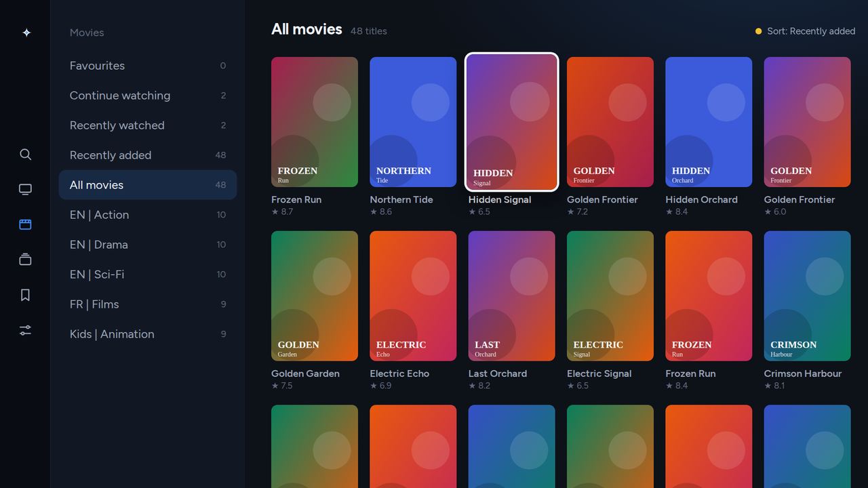
Task: Open Electric Signal poster
Action: pos(610,296)
